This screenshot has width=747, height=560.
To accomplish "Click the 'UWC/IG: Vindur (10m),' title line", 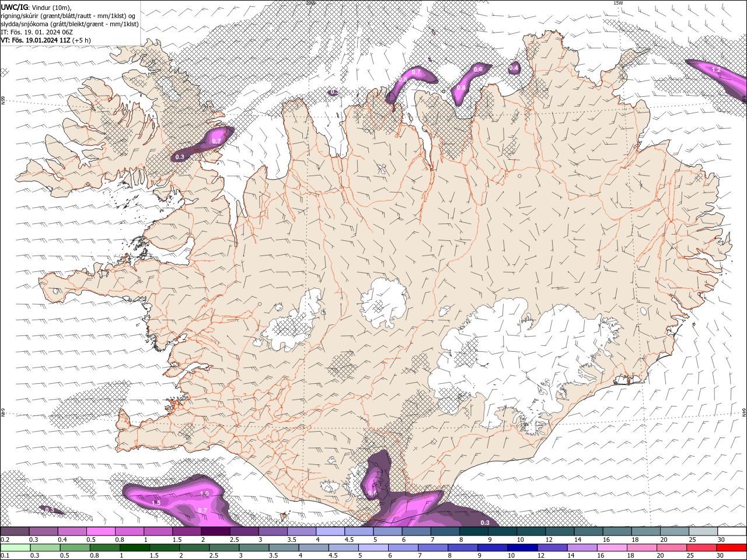I will point(36,7).
